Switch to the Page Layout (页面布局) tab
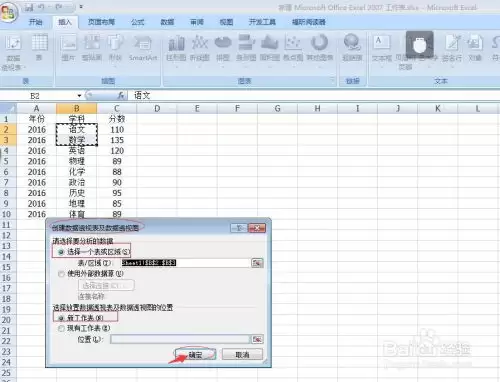This screenshot has width=500, height=382. [x=101, y=22]
